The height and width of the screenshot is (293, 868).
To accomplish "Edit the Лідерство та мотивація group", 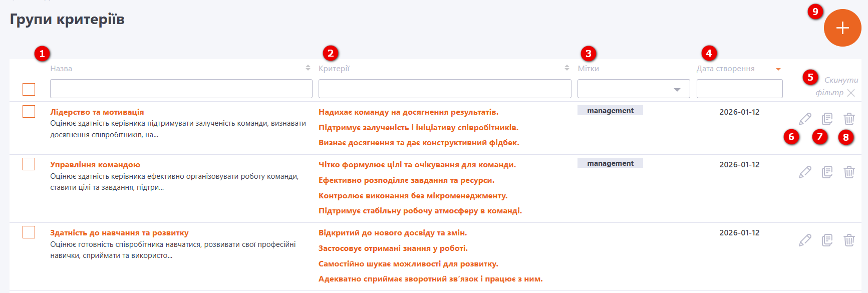I will [x=805, y=119].
